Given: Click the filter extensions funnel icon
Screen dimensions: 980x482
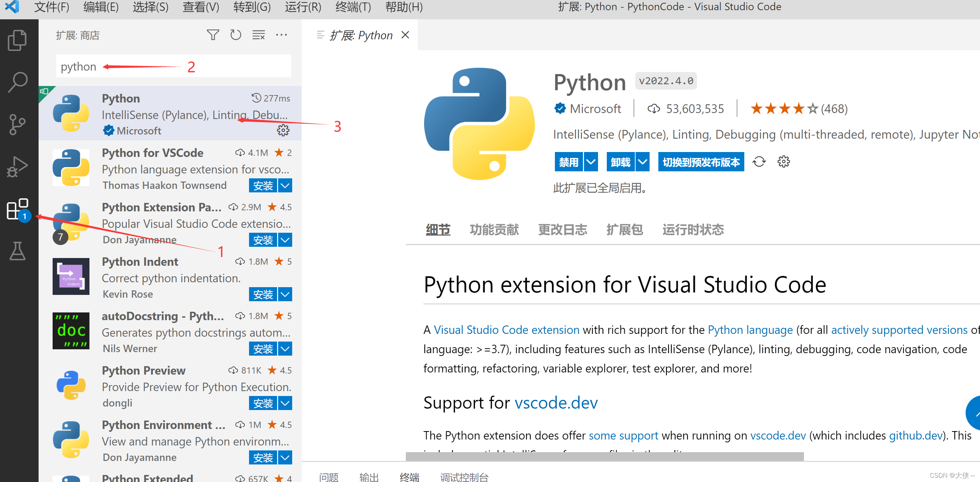Looking at the screenshot, I should (213, 35).
